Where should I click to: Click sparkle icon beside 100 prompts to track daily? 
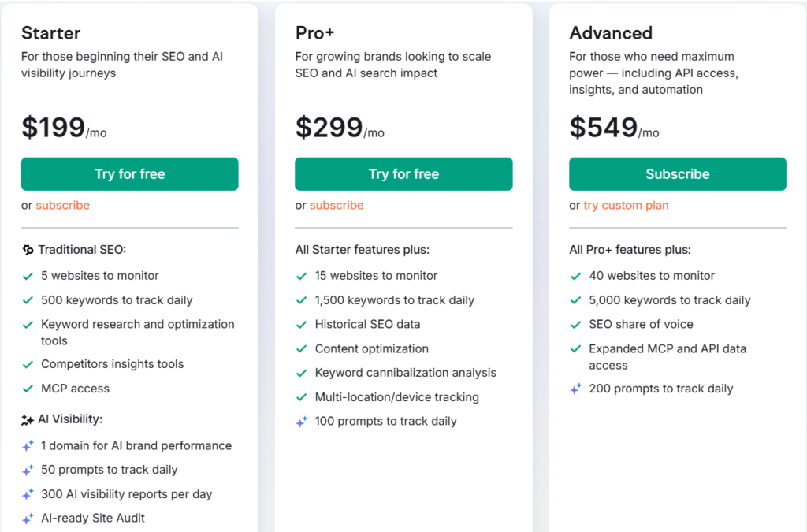pos(302,422)
